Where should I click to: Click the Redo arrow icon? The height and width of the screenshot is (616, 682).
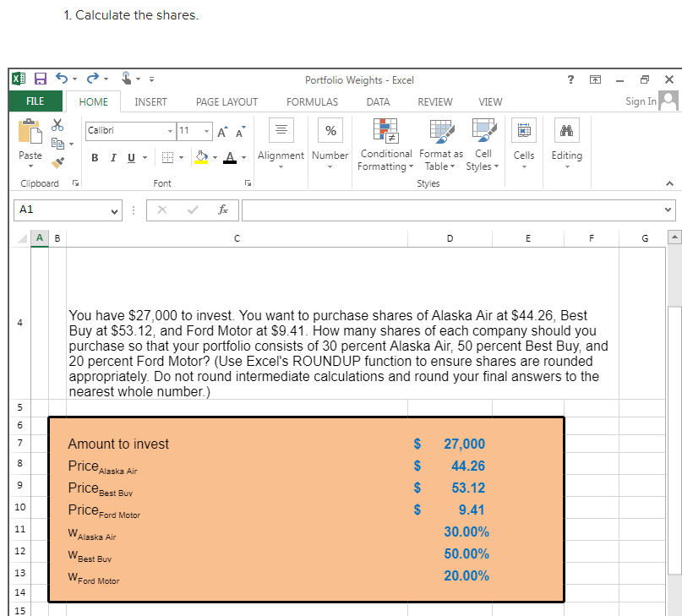tap(93, 79)
